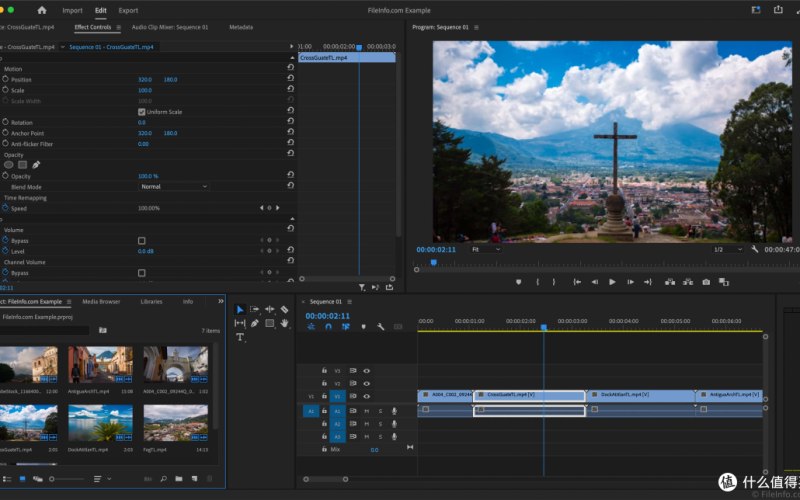Select the Razor tool
Image resolution: width=800 pixels, height=500 pixels.
[284, 309]
